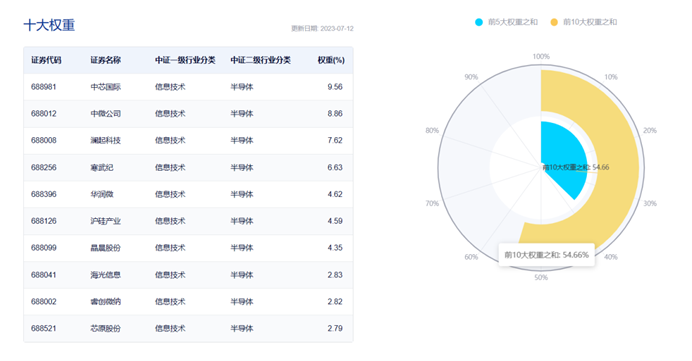Viewport: 692px width, 361px height.
Task: Click 半导体 in the 688012 row
Action: coord(242,113)
